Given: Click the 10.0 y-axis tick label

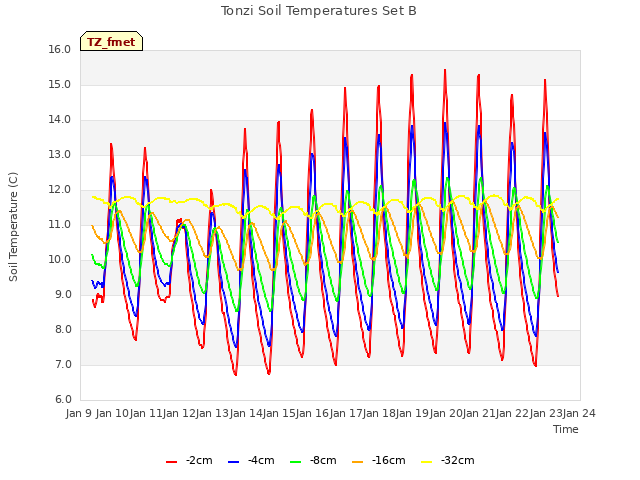Looking at the screenshot, I should coord(60,260).
